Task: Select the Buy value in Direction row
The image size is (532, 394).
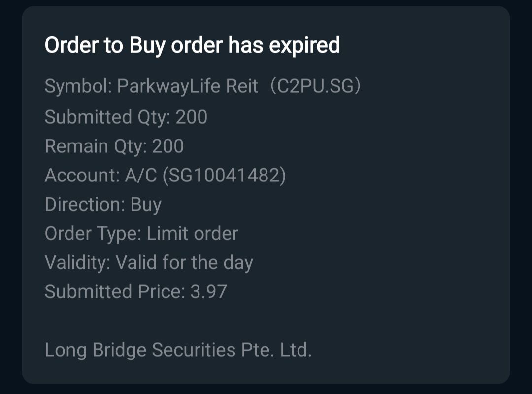Action: pos(146,205)
